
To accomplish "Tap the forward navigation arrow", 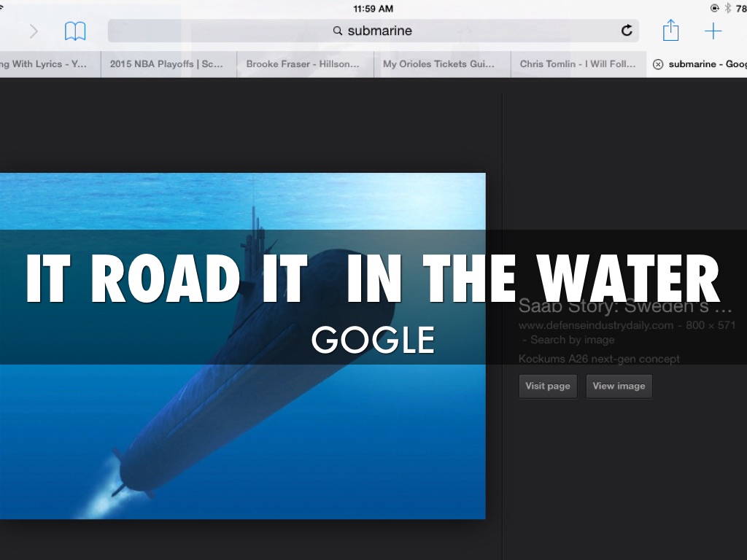I will [34, 31].
